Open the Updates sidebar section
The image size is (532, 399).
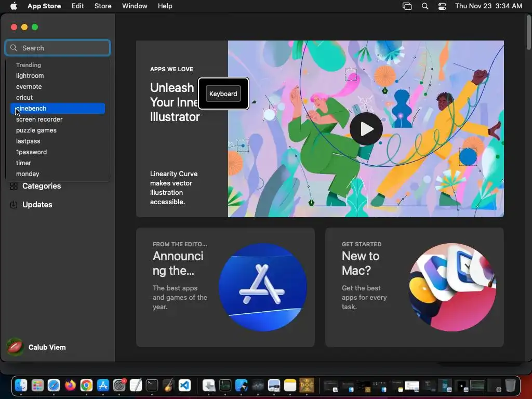37,205
